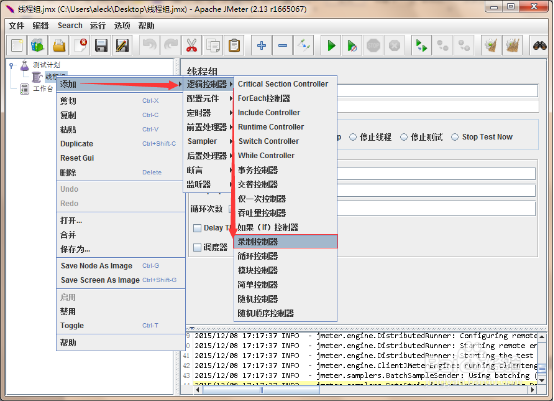
Task: Click the Redo arrow icon
Action: (171, 46)
